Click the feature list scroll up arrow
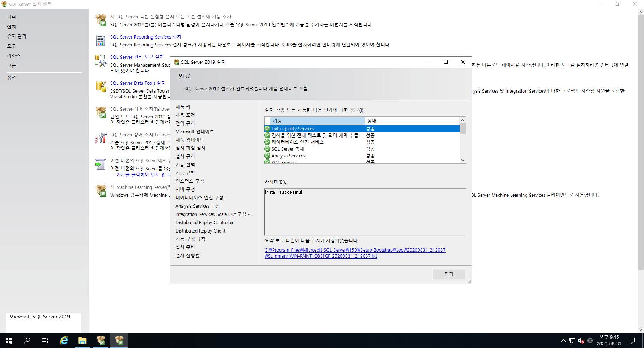 (x=463, y=120)
